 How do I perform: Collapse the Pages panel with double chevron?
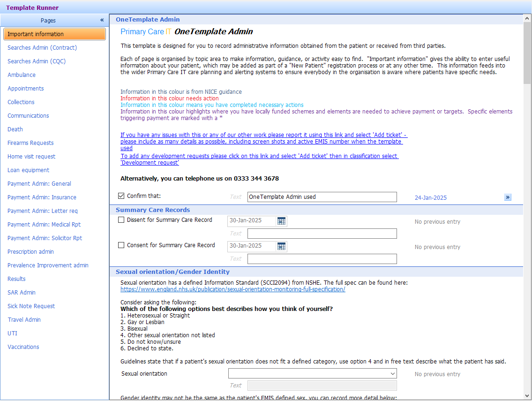pos(102,20)
